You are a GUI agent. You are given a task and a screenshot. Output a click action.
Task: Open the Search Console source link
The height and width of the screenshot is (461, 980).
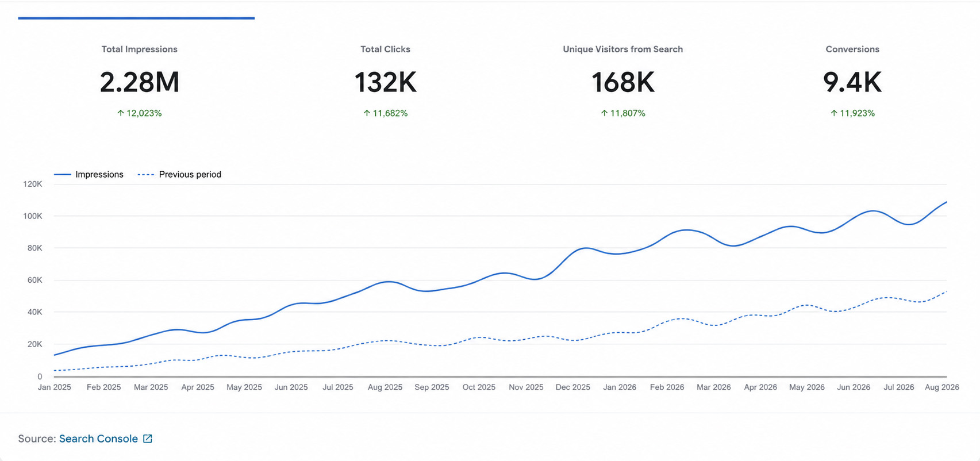coord(98,439)
